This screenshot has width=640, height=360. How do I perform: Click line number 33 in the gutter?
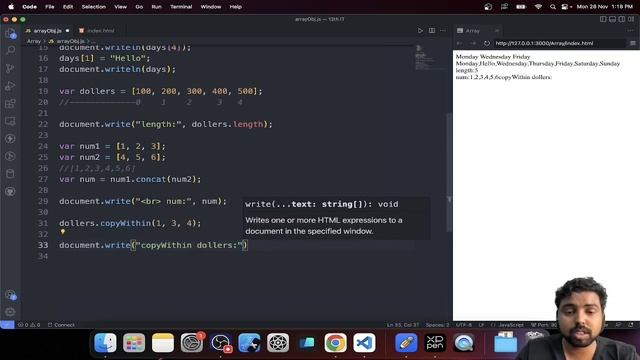(43, 245)
